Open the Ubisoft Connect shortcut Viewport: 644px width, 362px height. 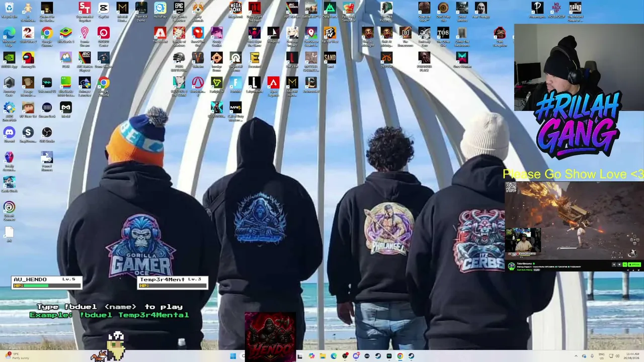(9, 211)
